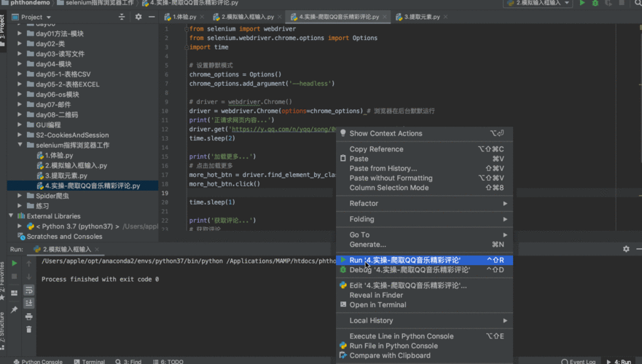This screenshot has height=364, width=642.
Task: Choose Compare with Clipboard
Action: (x=424, y=356)
